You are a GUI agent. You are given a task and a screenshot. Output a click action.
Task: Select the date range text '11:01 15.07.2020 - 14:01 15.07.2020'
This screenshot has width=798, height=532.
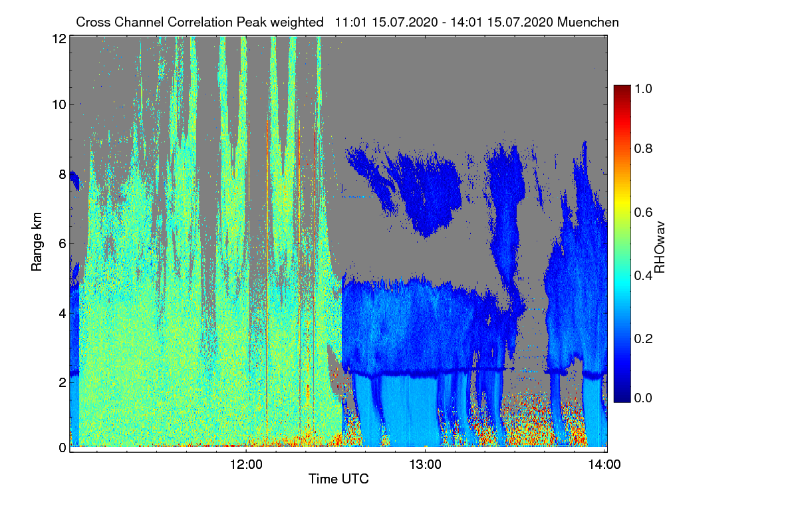[x=445, y=22]
